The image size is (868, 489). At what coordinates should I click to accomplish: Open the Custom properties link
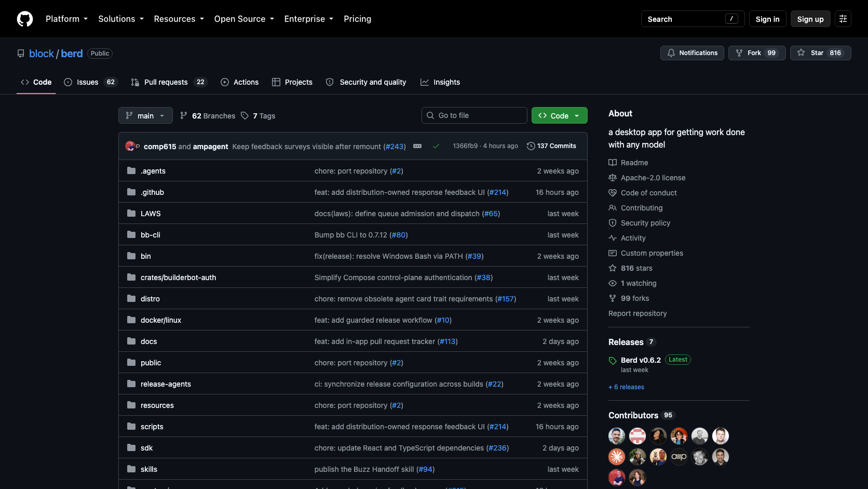(652, 253)
